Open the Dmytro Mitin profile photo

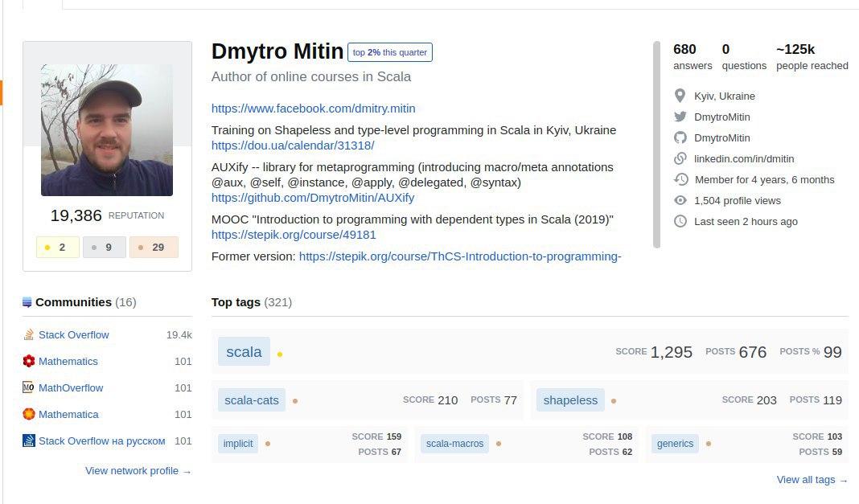[x=107, y=130]
